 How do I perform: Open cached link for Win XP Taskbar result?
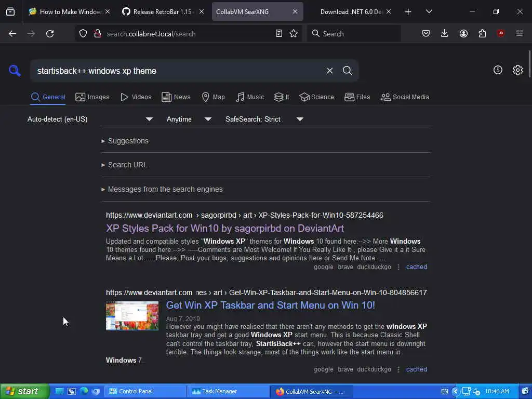[x=417, y=369]
